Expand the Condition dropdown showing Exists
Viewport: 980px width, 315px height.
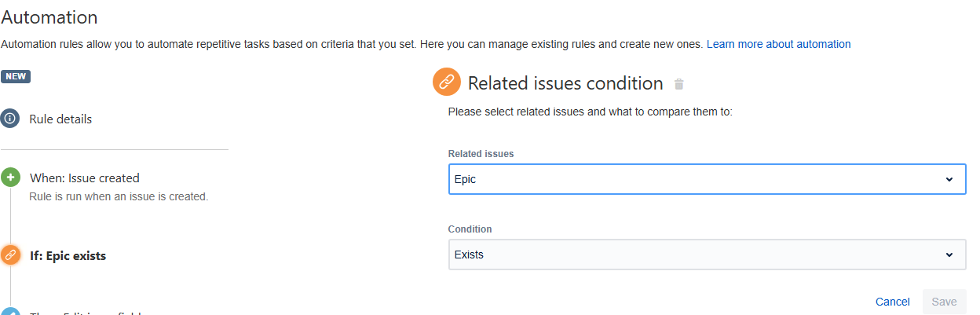pyautogui.click(x=707, y=255)
